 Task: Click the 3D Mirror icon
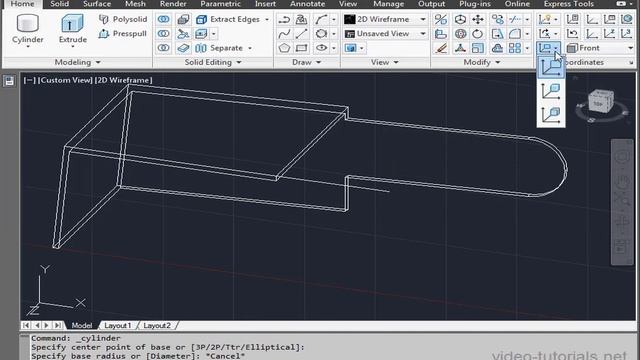[441, 19]
